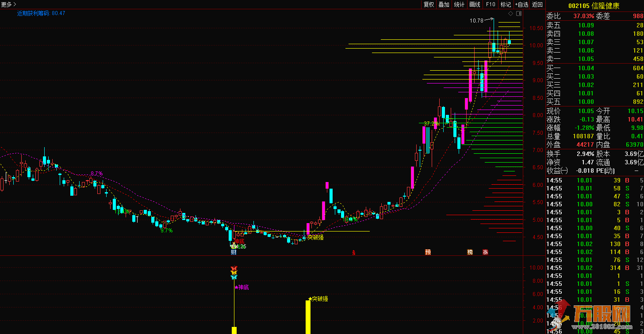Click the 买四 price 10.01
Screen dimensions: 644x334
586,93
